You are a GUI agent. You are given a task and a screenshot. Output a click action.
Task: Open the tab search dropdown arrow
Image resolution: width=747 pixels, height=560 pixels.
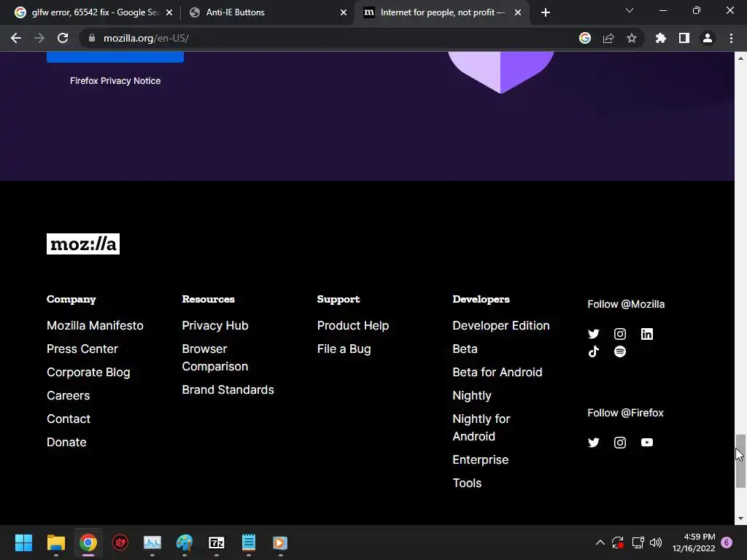coord(630,10)
